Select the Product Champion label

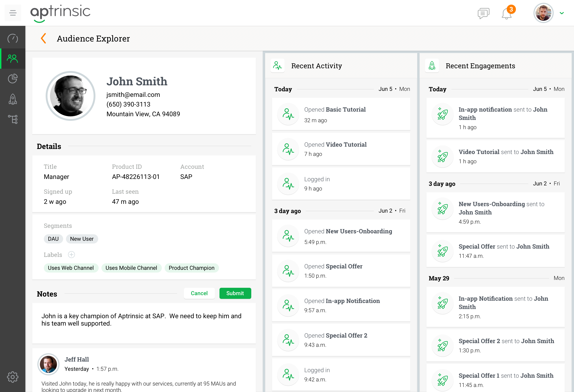pos(191,268)
